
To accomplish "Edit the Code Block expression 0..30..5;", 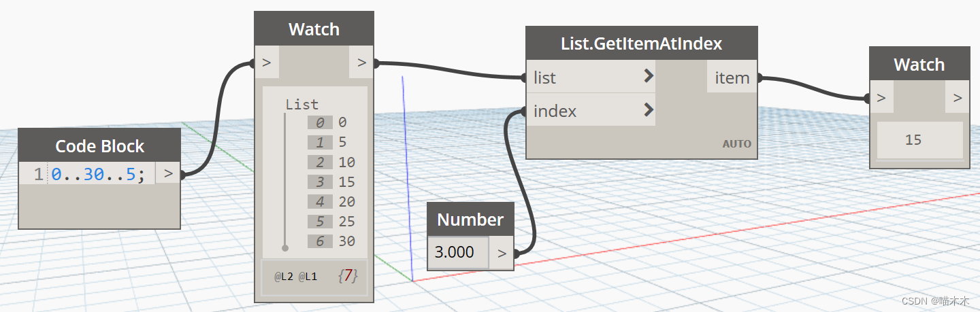I will pos(99,174).
